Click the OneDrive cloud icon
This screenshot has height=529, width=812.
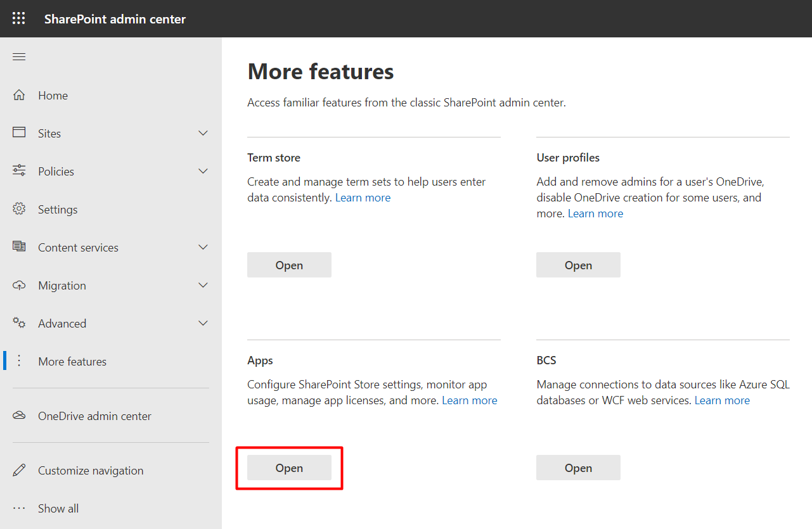pos(19,416)
